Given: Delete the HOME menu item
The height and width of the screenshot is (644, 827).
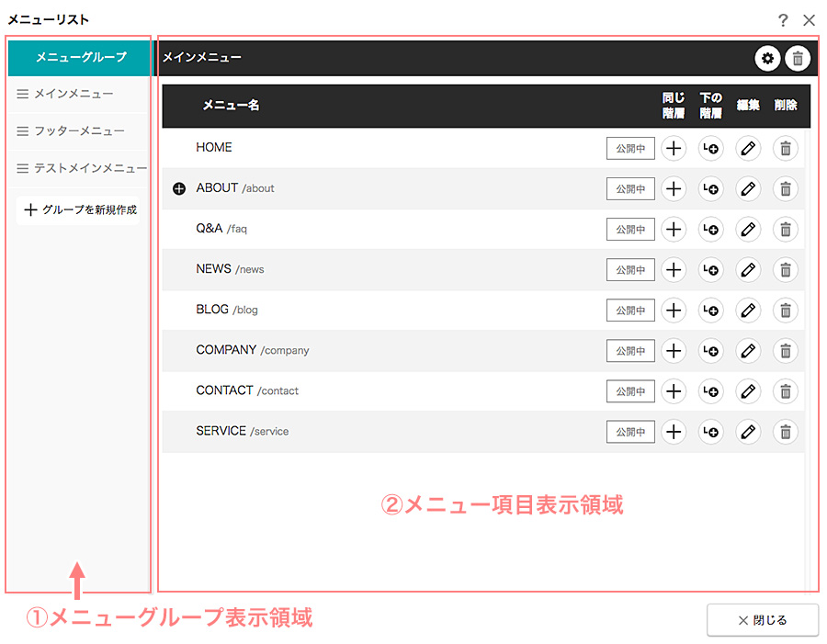Looking at the screenshot, I should (786, 148).
